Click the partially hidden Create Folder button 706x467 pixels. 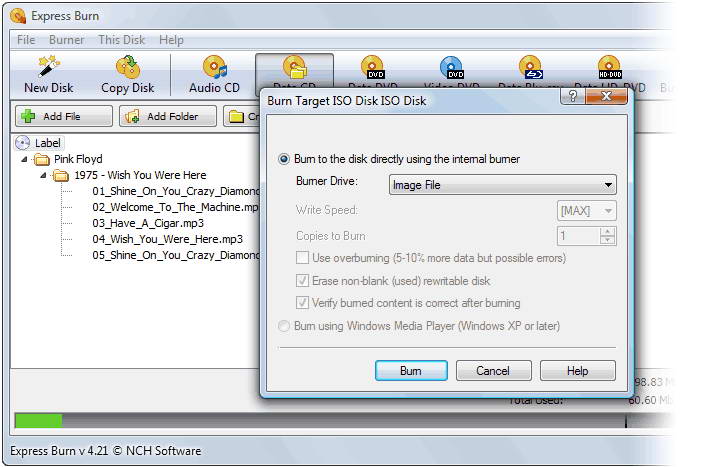coord(242,116)
